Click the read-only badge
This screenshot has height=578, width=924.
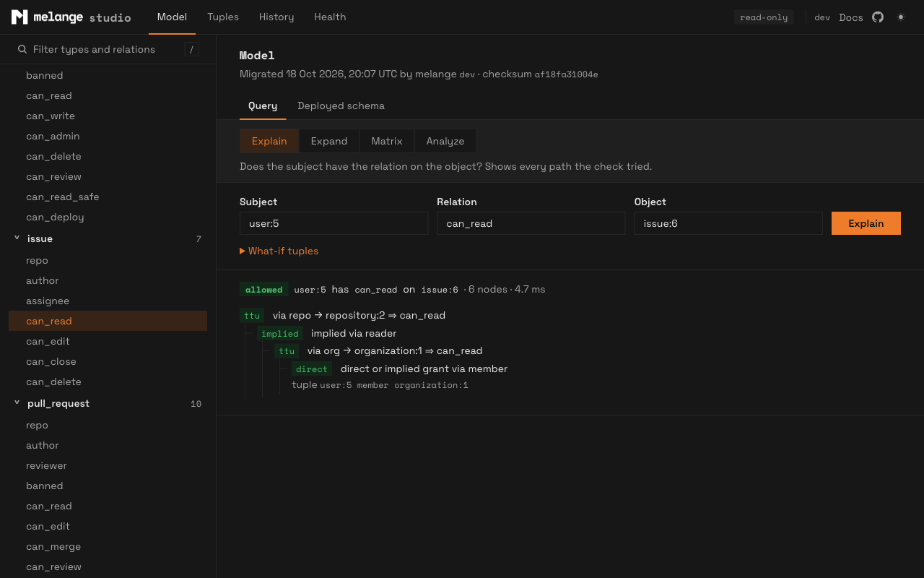click(x=764, y=17)
